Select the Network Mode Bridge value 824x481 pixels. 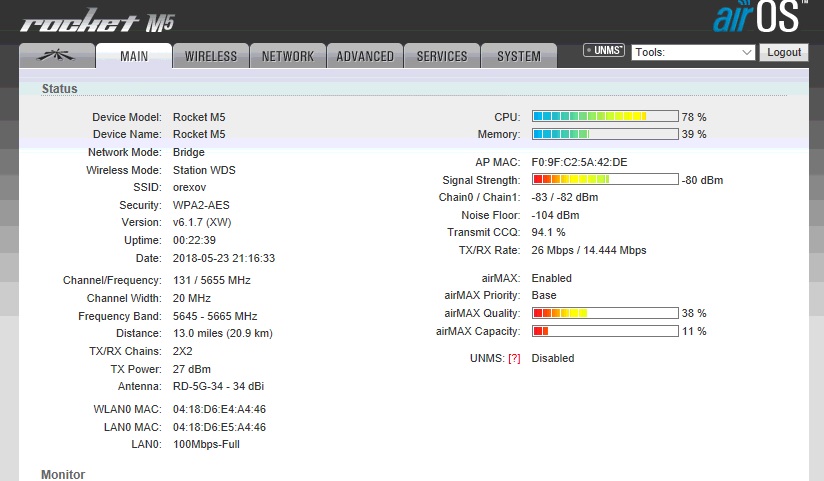(189, 152)
